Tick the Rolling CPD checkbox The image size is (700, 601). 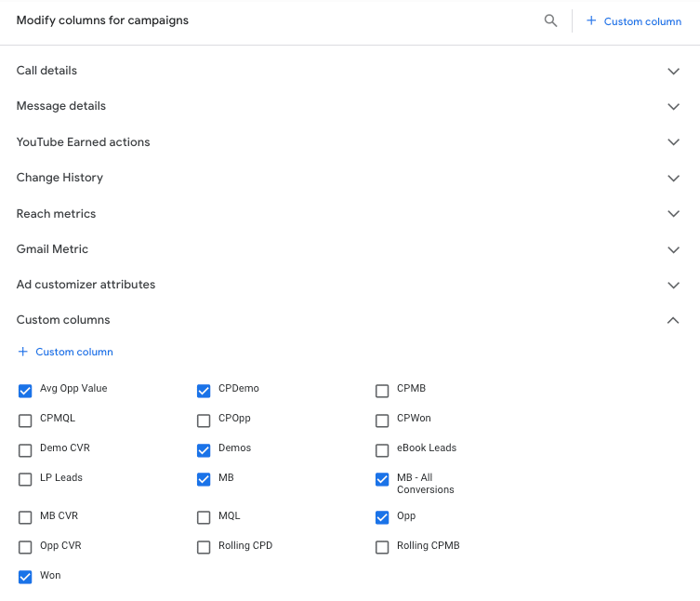204,548
